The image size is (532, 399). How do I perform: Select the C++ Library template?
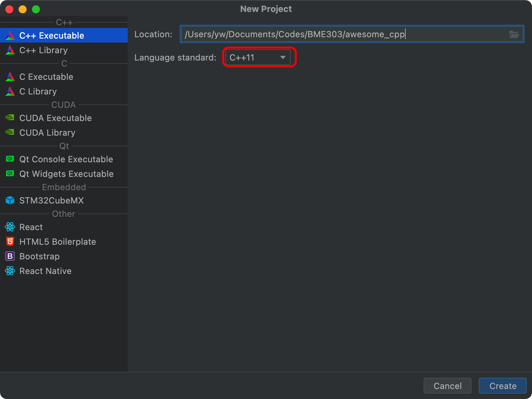tap(43, 50)
